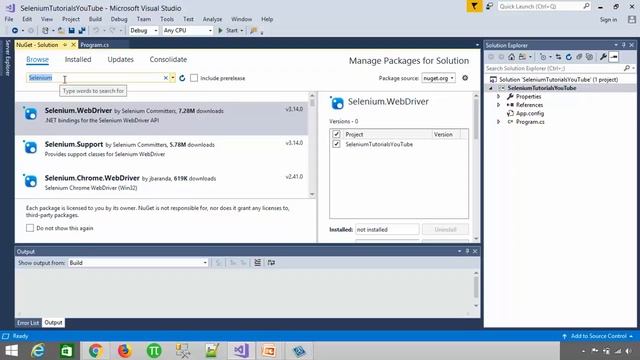This screenshot has width=640, height=360.
Task: Click the feedback icon beside Quick Launch
Action: [x=489, y=7]
